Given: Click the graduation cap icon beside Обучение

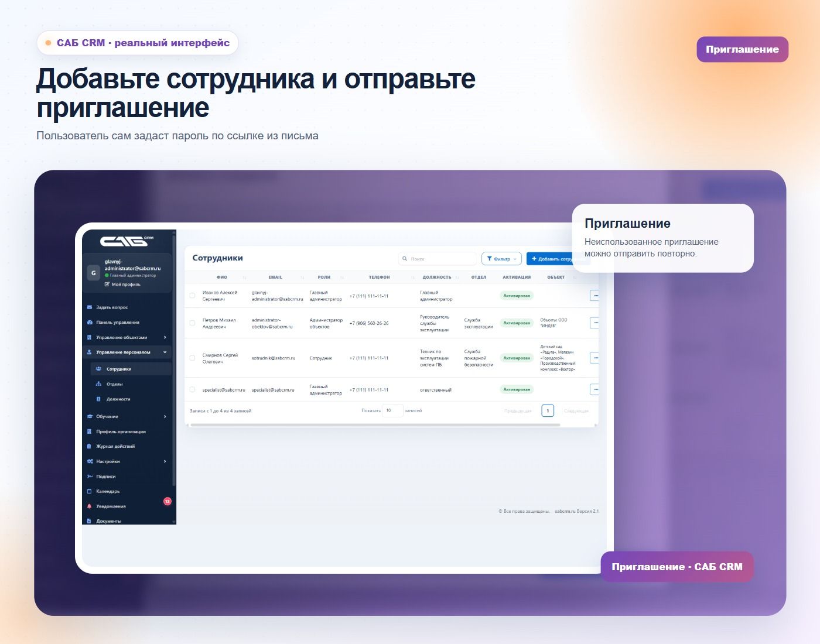Looking at the screenshot, I should tap(90, 416).
